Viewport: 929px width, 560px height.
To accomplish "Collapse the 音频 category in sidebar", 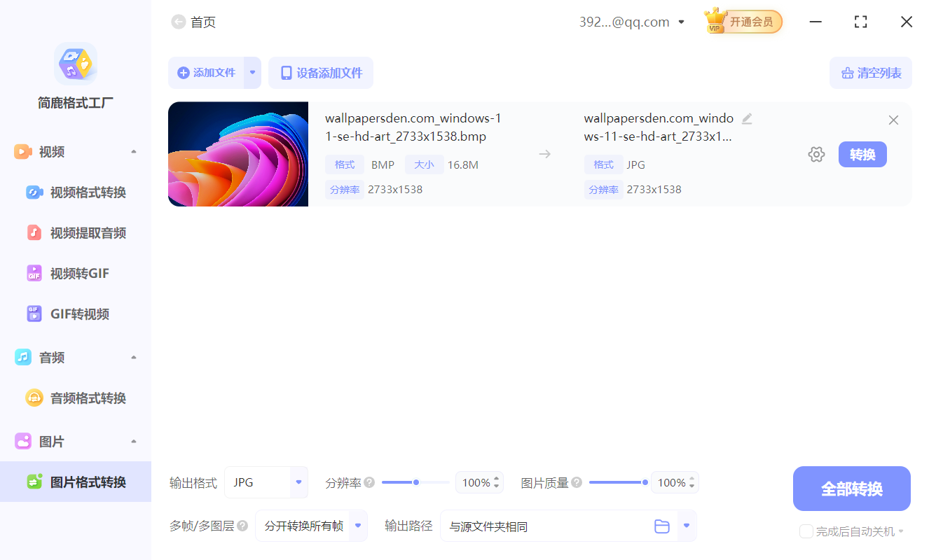I will tap(133, 357).
